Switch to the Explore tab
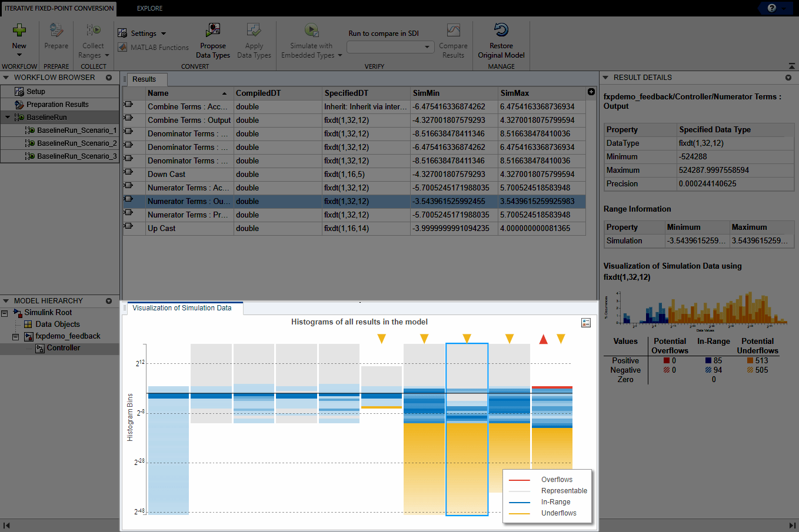 tap(149, 8)
